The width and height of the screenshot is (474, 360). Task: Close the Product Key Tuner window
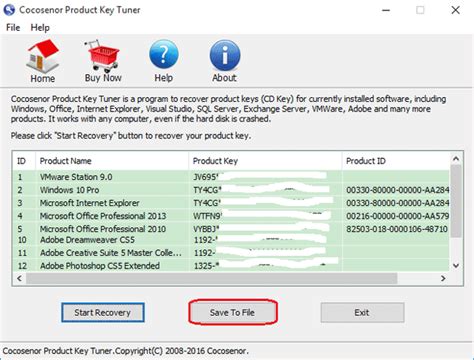point(455,10)
